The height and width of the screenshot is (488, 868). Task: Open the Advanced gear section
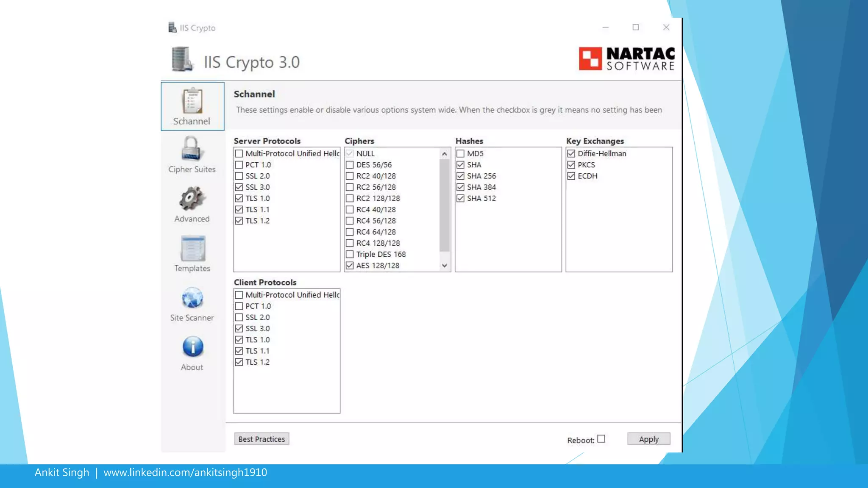pos(192,205)
